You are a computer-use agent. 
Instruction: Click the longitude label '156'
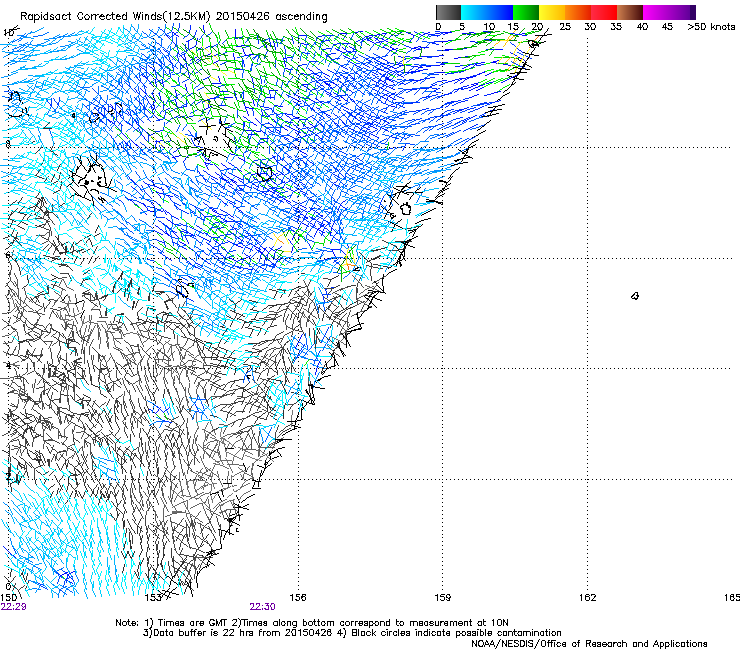298,598
